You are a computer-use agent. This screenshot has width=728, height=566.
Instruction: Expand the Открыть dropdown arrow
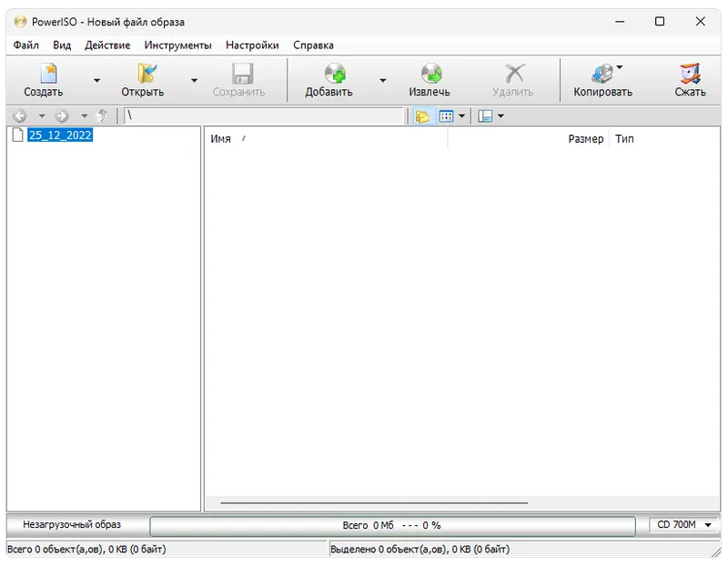pos(194,80)
